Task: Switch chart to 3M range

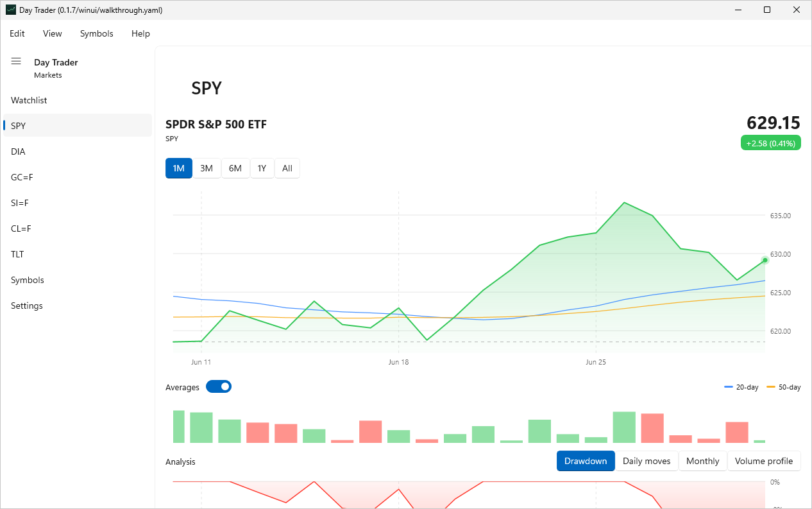Action: (207, 168)
